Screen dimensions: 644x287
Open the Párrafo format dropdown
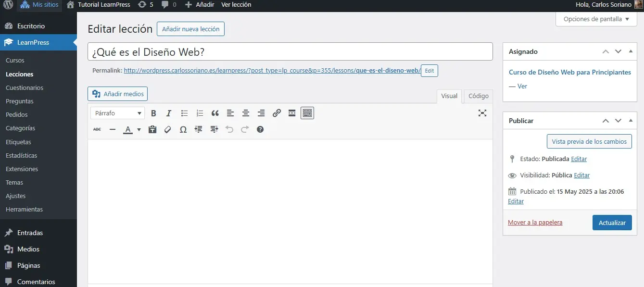(x=117, y=113)
